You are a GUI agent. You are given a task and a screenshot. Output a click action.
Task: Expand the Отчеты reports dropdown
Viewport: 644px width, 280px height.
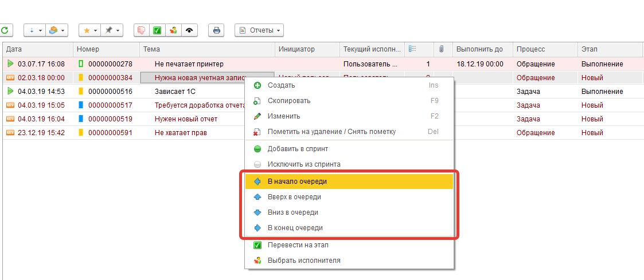(259, 30)
